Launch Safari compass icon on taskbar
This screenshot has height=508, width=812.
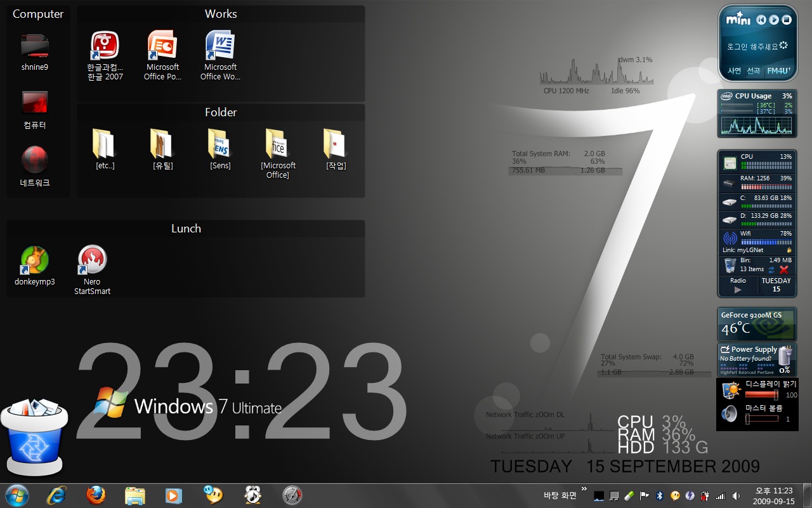(292, 495)
